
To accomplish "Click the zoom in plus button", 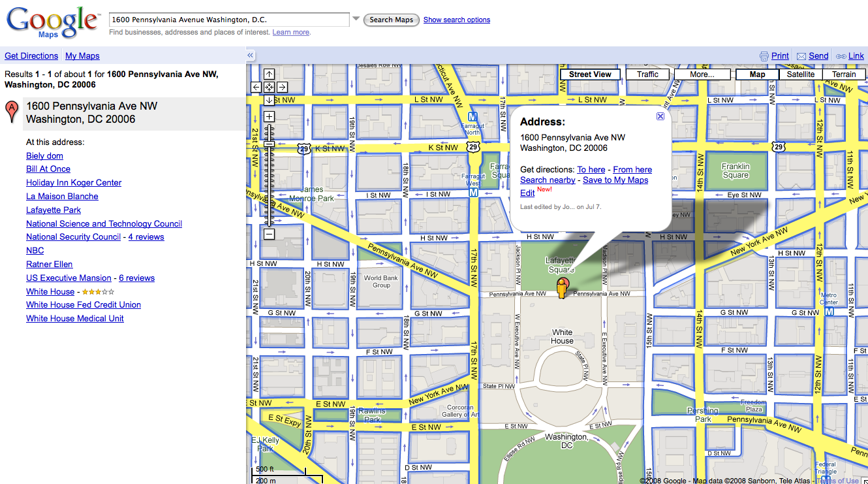I will (269, 117).
